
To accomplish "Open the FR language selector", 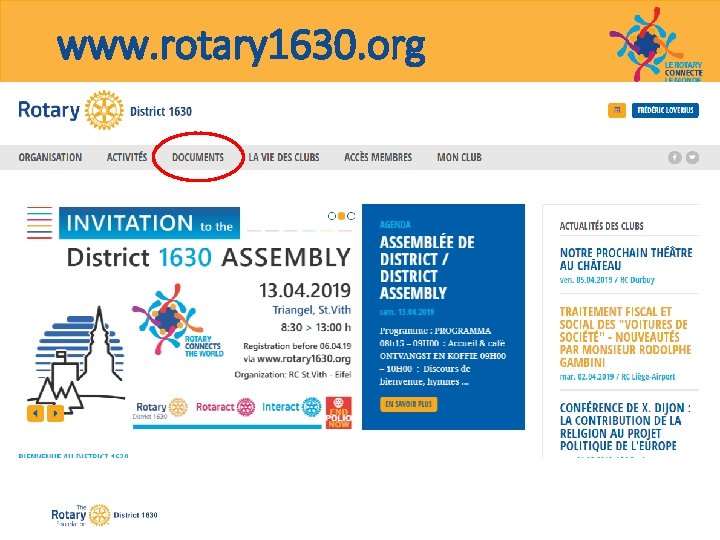I will 617,111.
